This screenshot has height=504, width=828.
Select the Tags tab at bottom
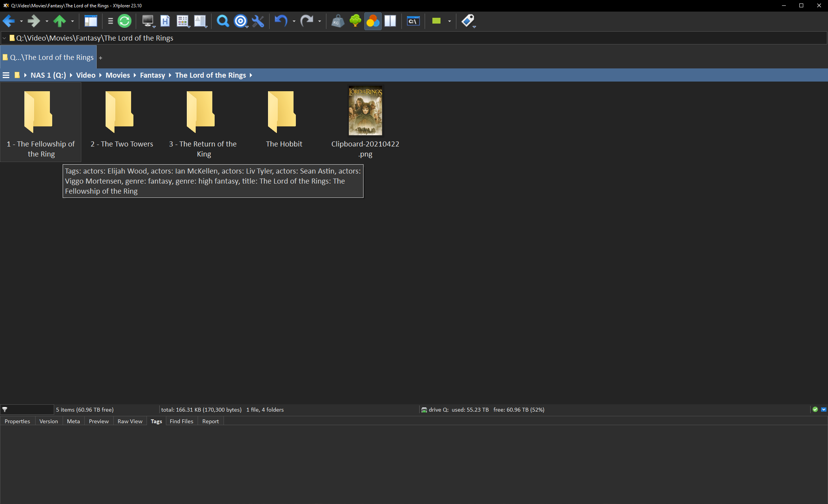coord(155,421)
